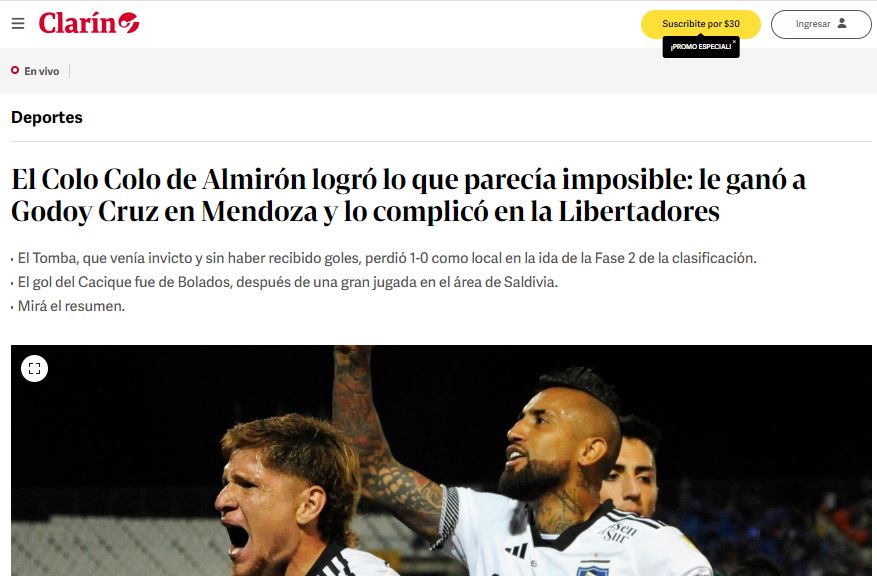Click the Ingresar login text
The image size is (877, 576).
pyautogui.click(x=813, y=24)
